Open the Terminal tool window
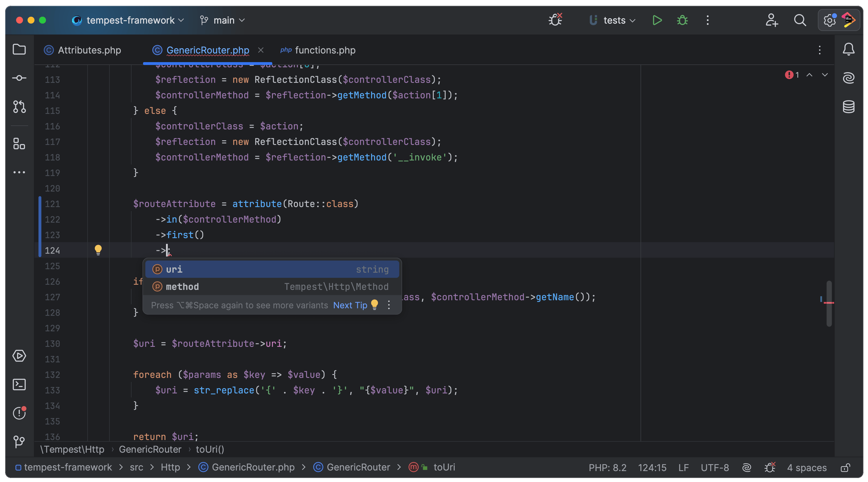The image size is (868, 482). point(19,385)
